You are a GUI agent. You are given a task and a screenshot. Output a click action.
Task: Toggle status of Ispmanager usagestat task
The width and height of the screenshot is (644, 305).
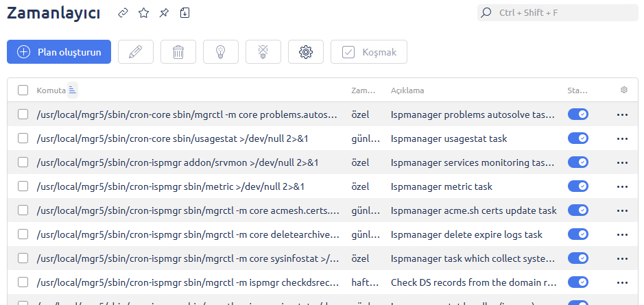[578, 138]
